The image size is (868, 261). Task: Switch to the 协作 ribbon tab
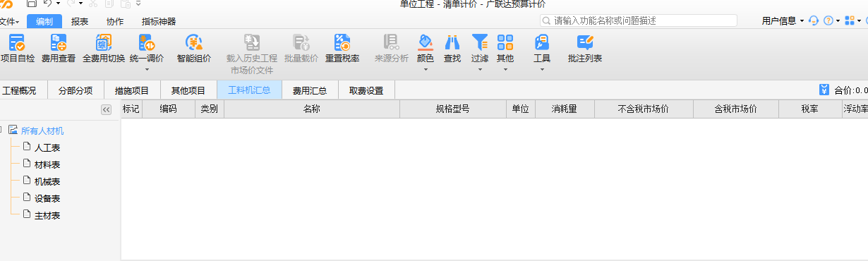point(115,21)
